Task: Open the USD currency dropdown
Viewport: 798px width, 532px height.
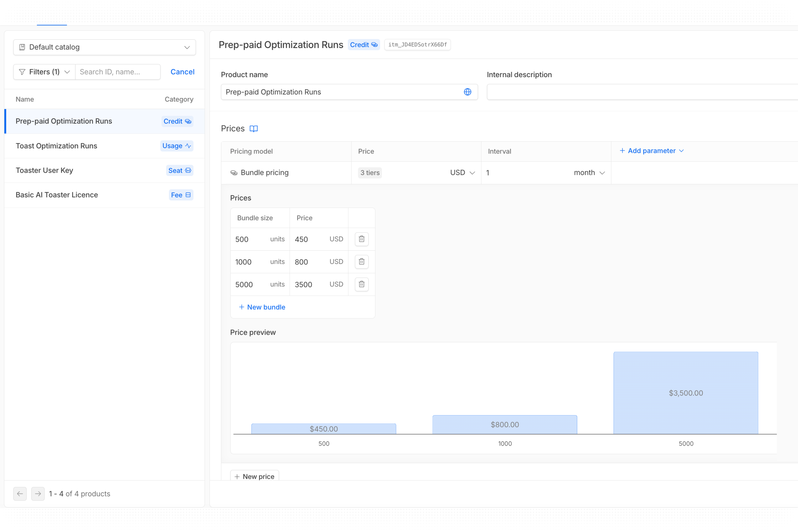Action: 462,173
